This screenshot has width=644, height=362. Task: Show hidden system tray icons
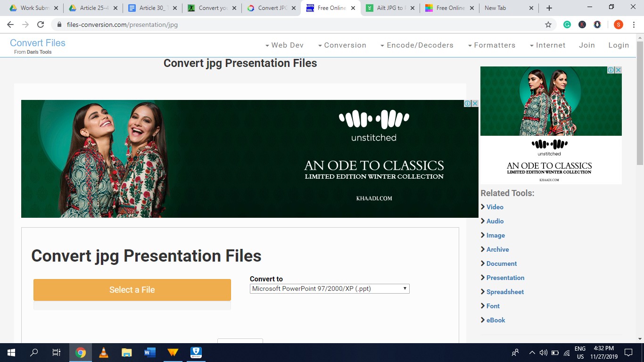click(x=532, y=353)
